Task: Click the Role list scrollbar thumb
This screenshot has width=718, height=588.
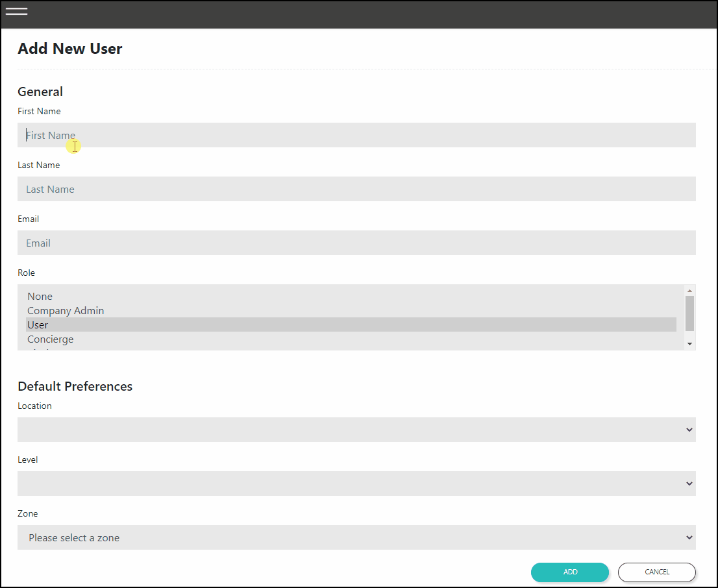Action: tap(689, 313)
